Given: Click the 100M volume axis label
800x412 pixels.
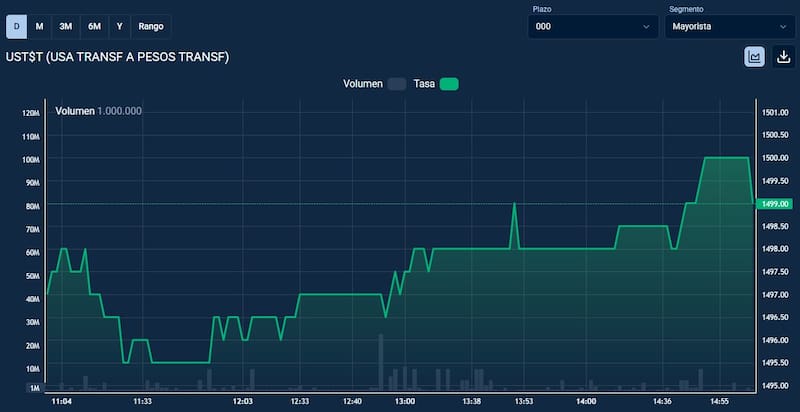Looking at the screenshot, I should point(31,160).
